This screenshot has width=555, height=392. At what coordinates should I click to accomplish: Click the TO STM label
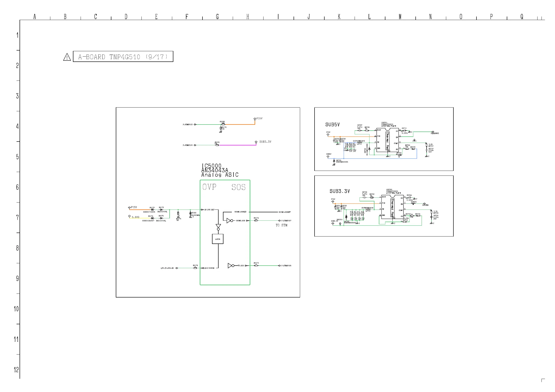pos(281,225)
